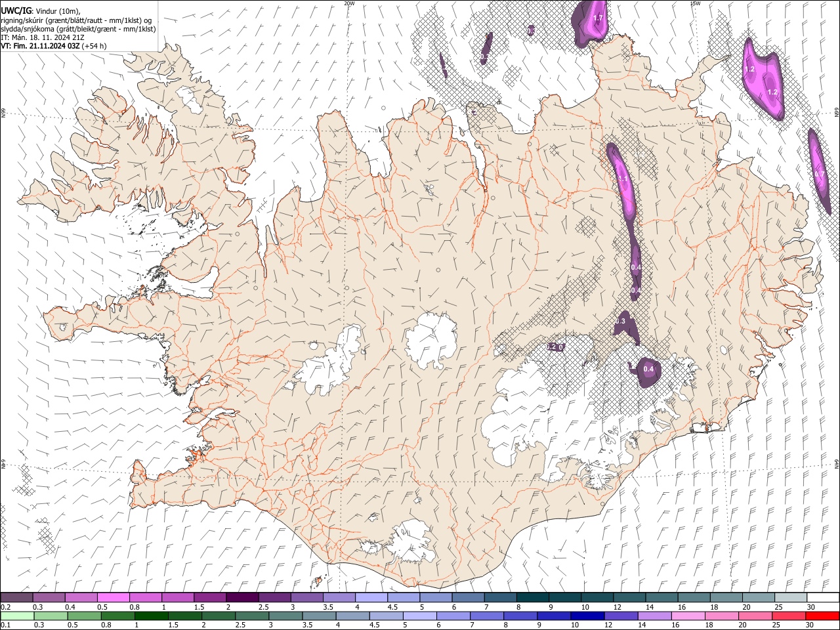This screenshot has height=630, width=840.
Task: Click the 'VT: Fim. 21.11.2024 03Z' text
Action: point(40,46)
